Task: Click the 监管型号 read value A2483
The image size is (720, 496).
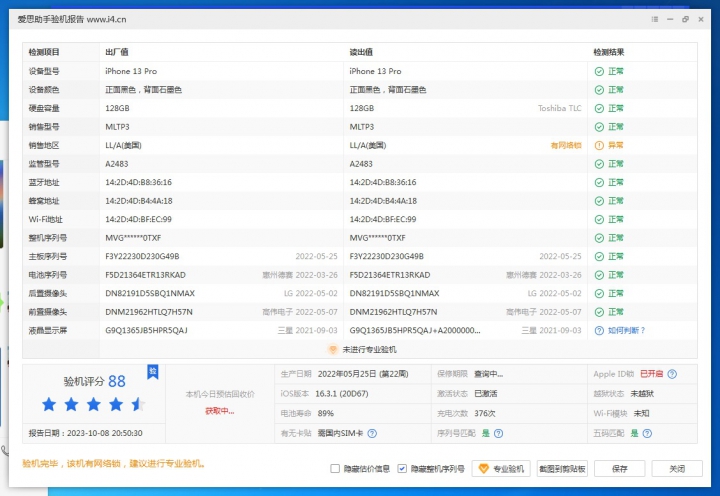Action: pyautogui.click(x=361, y=164)
